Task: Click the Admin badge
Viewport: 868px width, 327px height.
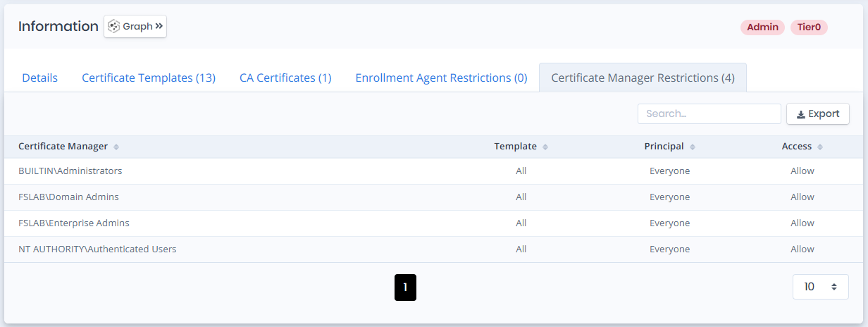Action: (762, 27)
